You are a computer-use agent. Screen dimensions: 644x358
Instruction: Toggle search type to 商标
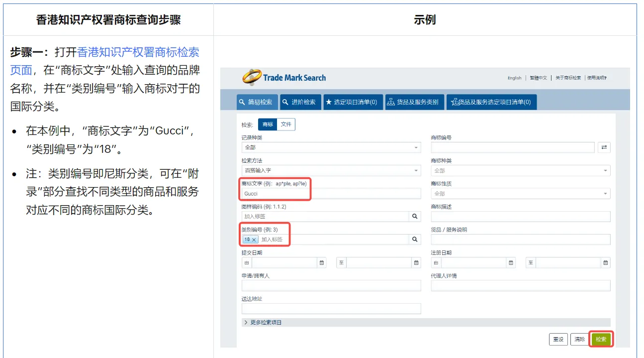(x=268, y=124)
